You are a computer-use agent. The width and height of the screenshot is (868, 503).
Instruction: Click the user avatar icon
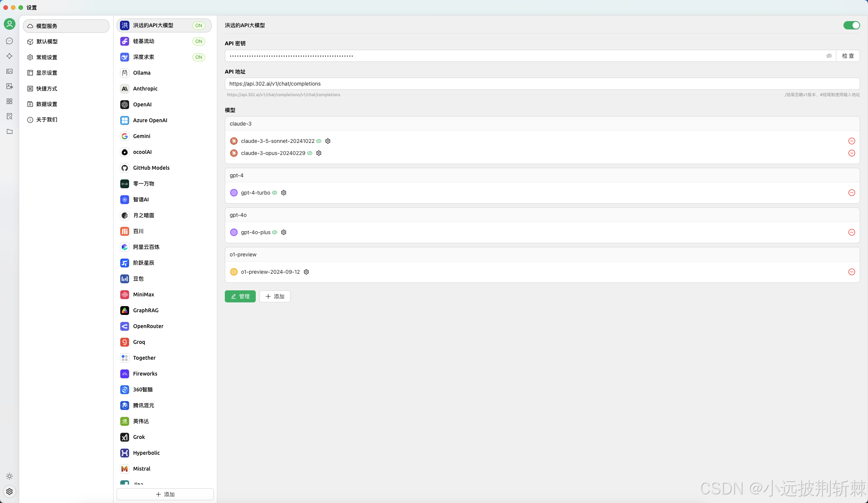9,24
